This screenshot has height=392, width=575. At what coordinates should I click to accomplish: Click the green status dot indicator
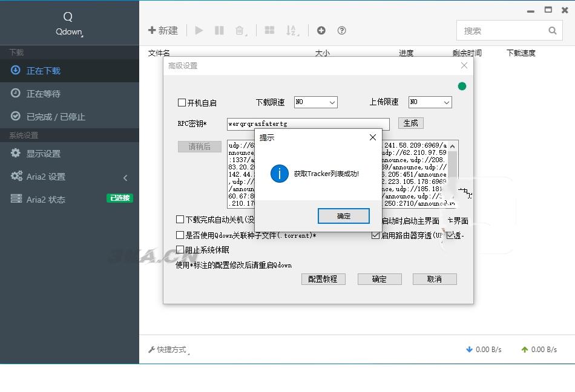[462, 86]
